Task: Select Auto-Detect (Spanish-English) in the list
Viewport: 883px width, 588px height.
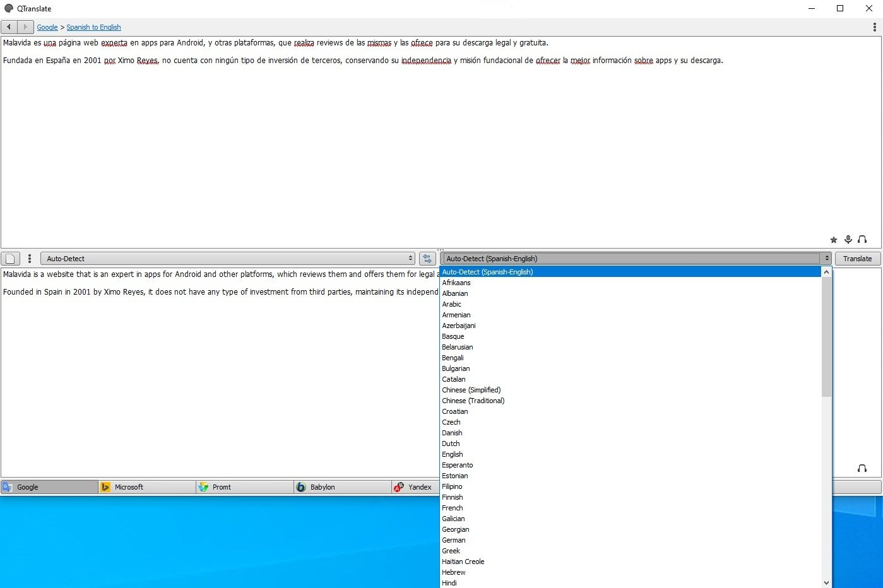Action: tap(631, 272)
